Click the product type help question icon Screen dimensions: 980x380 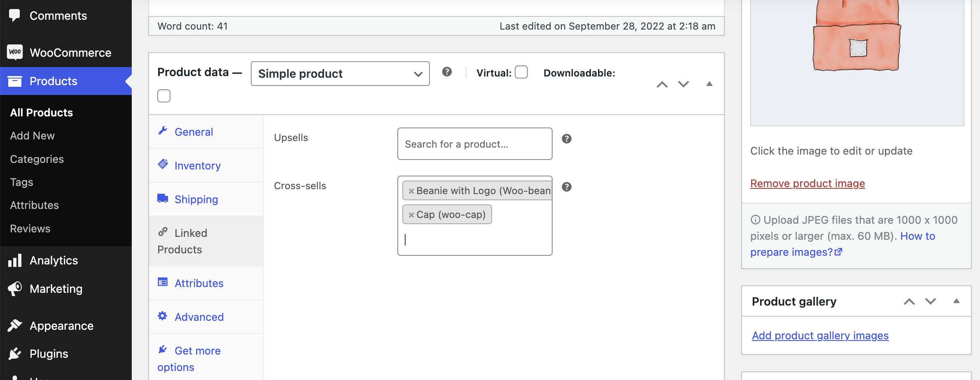(x=447, y=72)
